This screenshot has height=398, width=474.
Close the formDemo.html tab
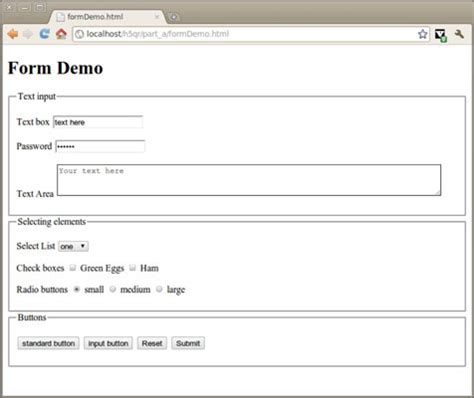(157, 17)
